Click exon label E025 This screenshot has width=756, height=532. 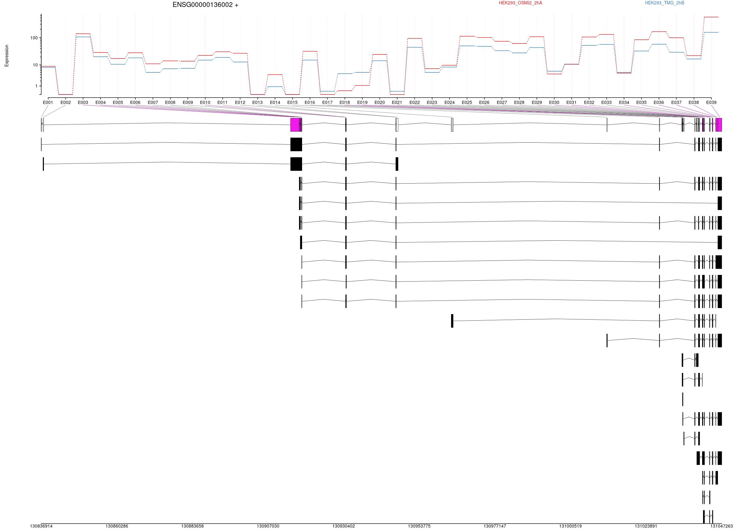[x=467, y=102]
